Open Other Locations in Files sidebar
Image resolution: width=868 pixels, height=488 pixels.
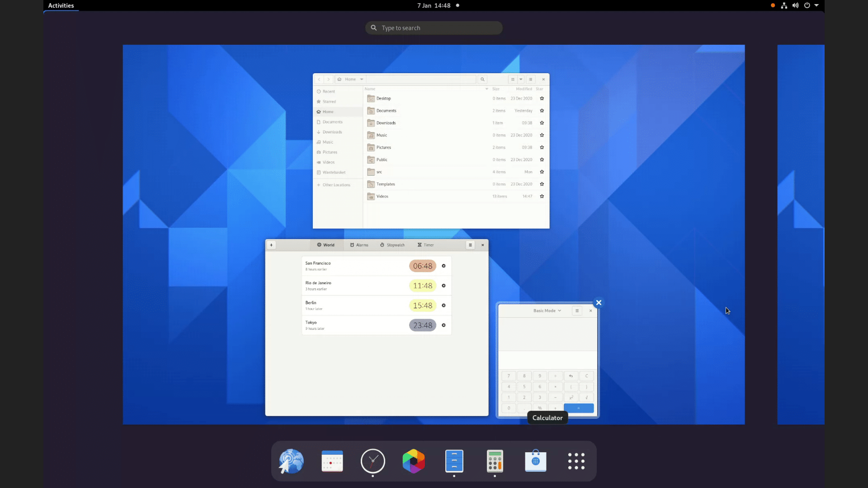336,185
